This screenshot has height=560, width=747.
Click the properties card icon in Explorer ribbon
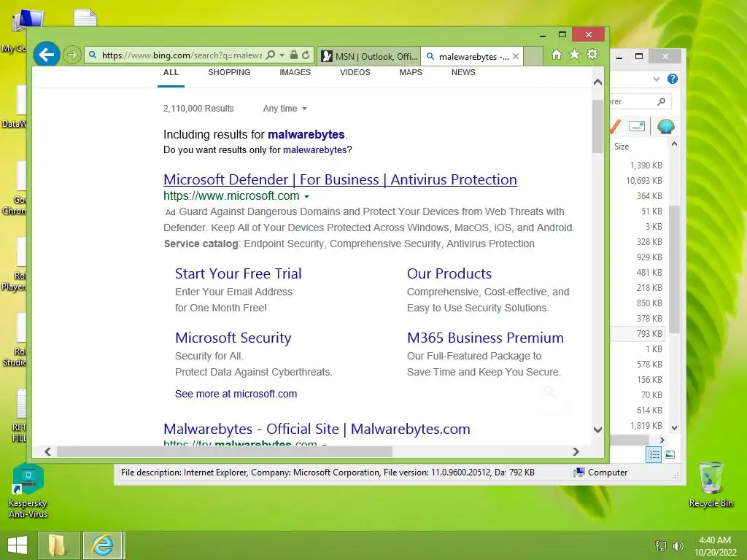point(637,126)
